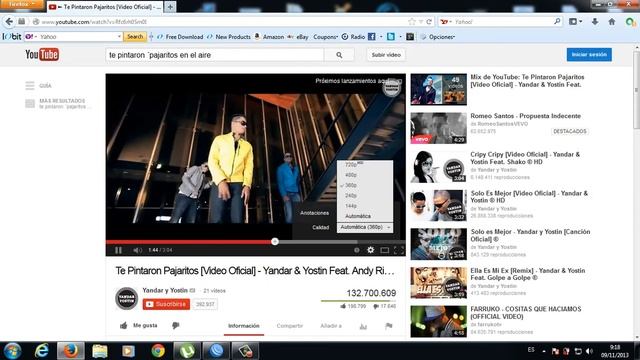Open the GUÍA menu icon

pyautogui.click(x=30, y=85)
